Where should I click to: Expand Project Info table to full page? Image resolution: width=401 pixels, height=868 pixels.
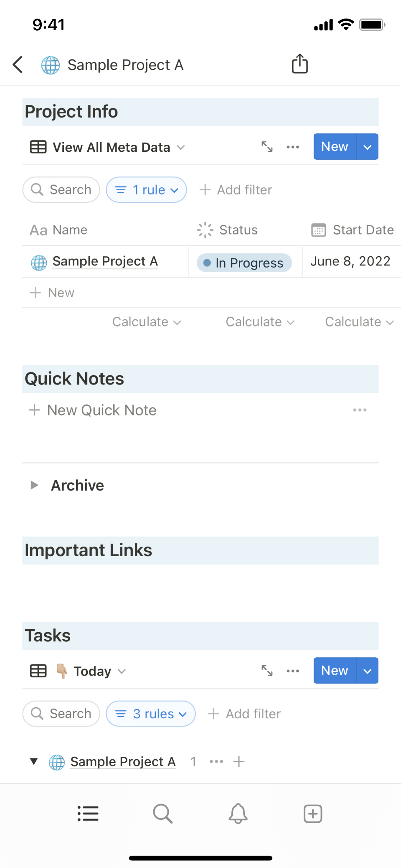pos(267,147)
